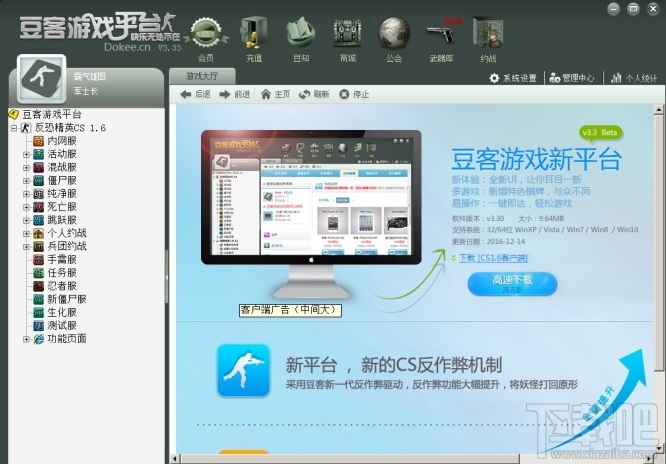666x464 pixels.
Task: Select the 新僵尸服 server icon
Action: pyautogui.click(x=39, y=299)
